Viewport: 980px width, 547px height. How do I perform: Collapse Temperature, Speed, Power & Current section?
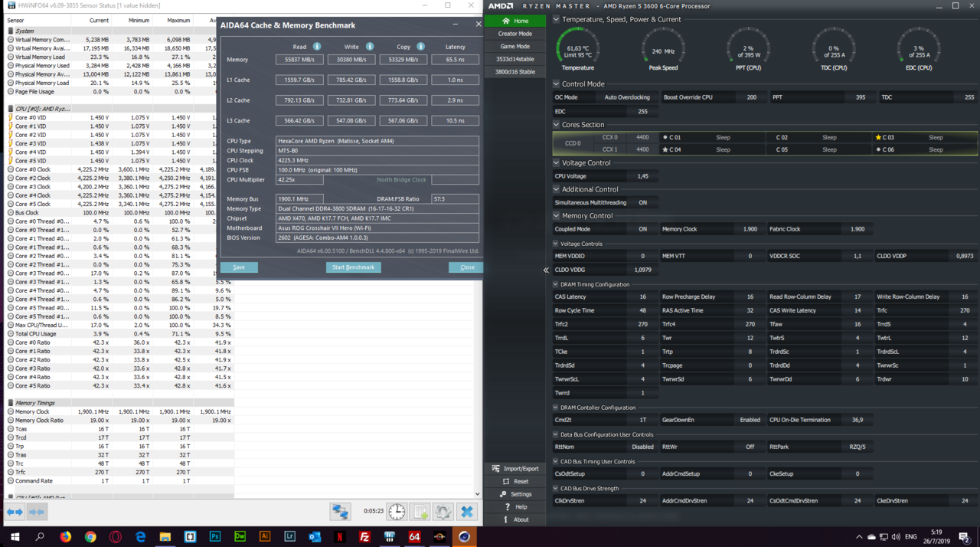click(556, 19)
